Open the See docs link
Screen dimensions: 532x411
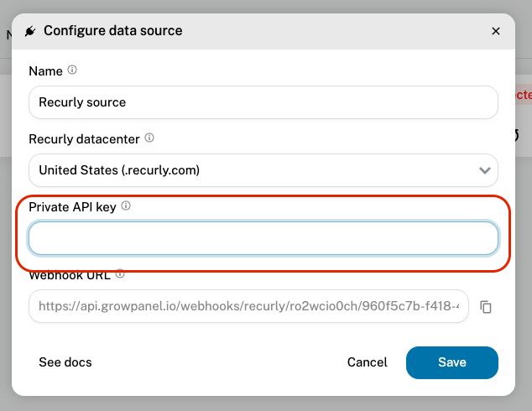[x=65, y=362]
